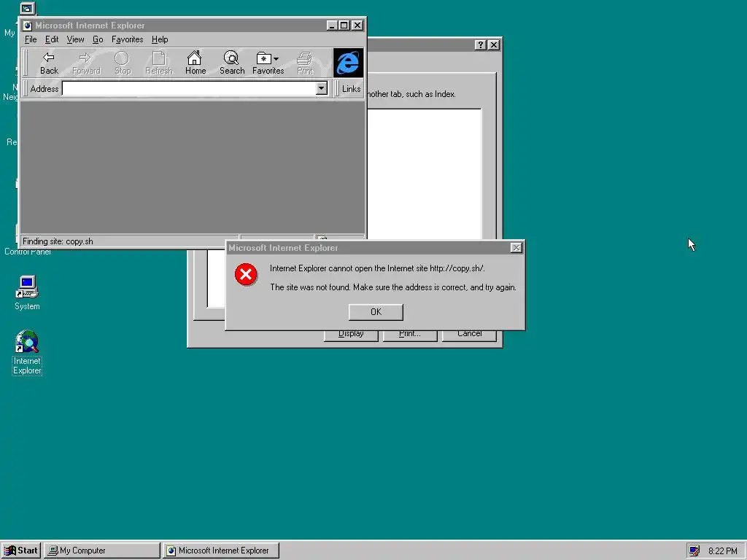Click OK in the error dialog
The width and height of the screenshot is (747, 560).
376,312
